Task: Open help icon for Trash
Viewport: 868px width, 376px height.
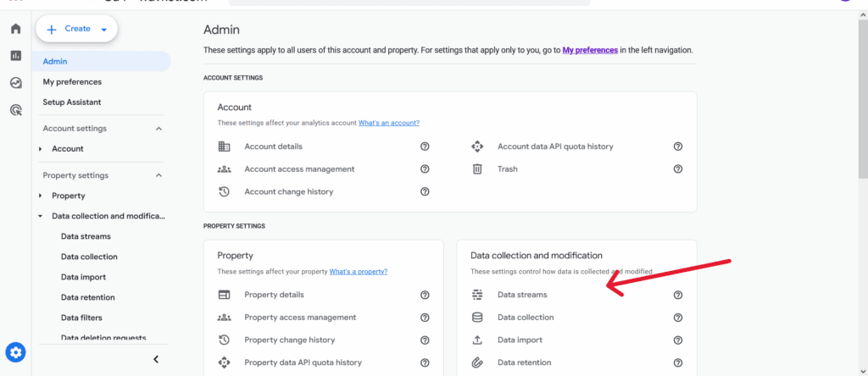Action: 677,169
